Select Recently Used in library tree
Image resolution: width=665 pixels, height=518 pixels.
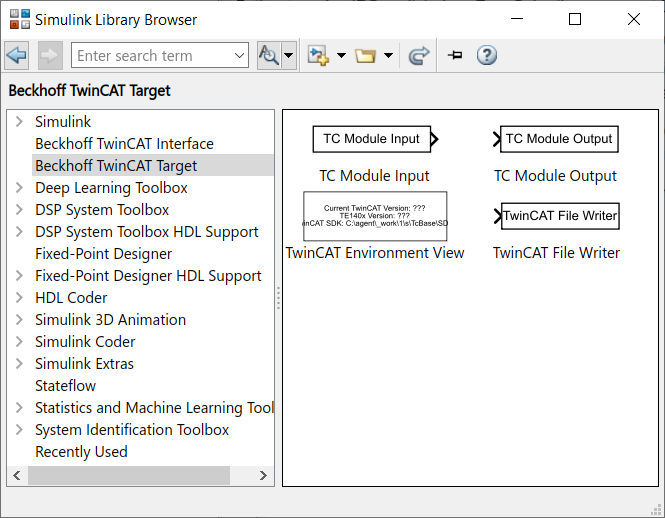(81, 452)
